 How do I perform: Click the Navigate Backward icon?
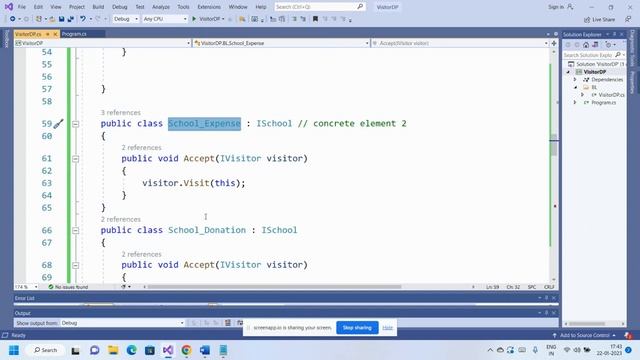13,19
